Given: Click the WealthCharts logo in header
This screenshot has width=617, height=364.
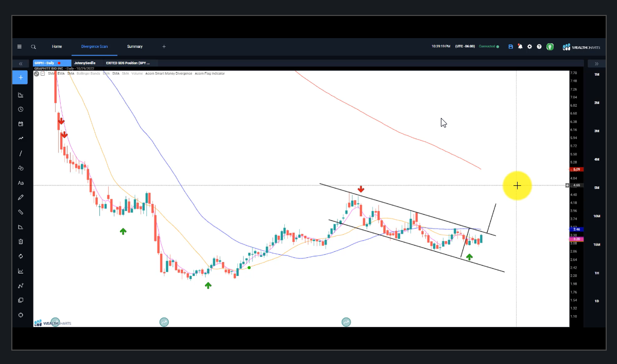Looking at the screenshot, I should [581, 47].
